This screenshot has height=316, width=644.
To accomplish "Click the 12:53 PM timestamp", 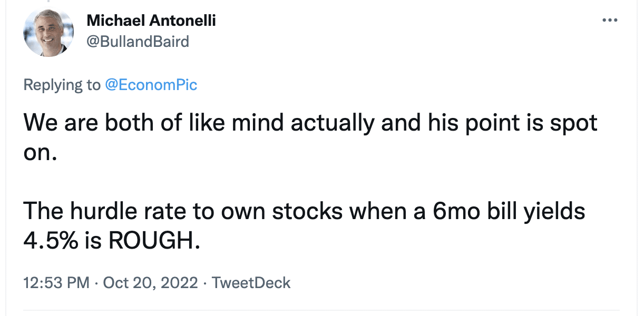I will point(56,282).
